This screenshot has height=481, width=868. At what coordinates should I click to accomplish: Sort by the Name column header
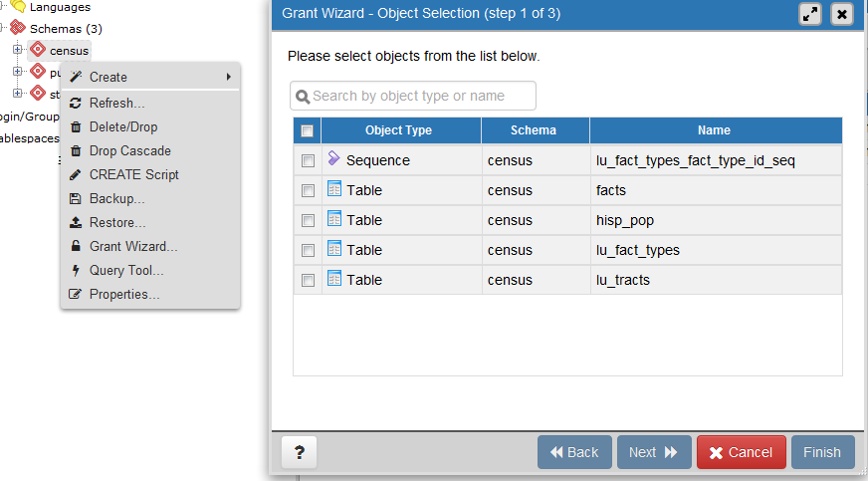click(x=714, y=130)
